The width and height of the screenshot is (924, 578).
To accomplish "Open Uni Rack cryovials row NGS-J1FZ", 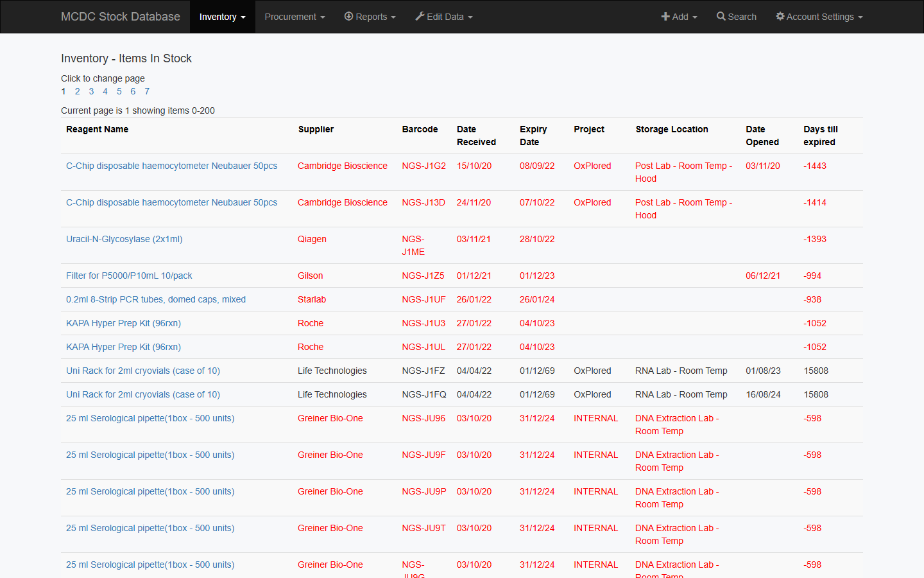I will [x=143, y=371].
